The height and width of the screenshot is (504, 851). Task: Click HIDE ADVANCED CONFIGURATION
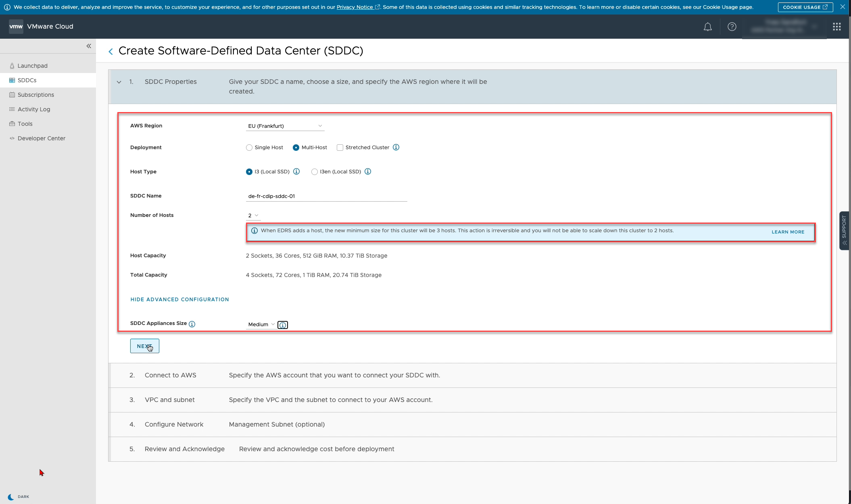pos(179,300)
